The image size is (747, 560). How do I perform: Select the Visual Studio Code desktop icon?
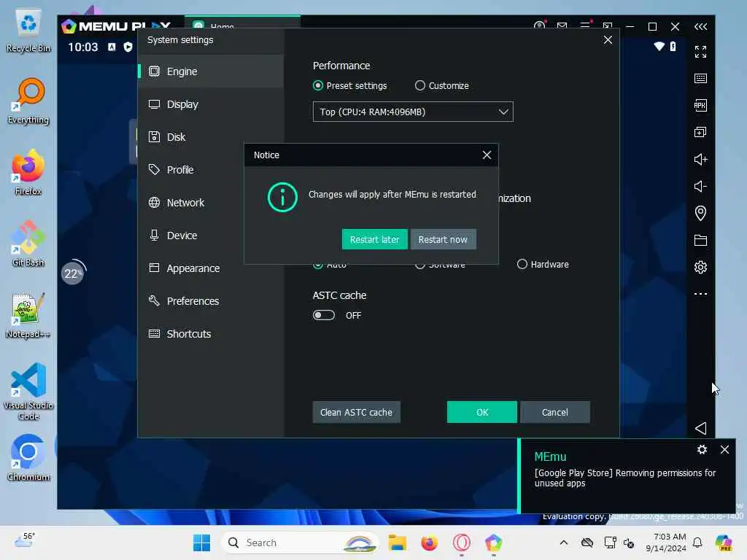[x=28, y=392]
